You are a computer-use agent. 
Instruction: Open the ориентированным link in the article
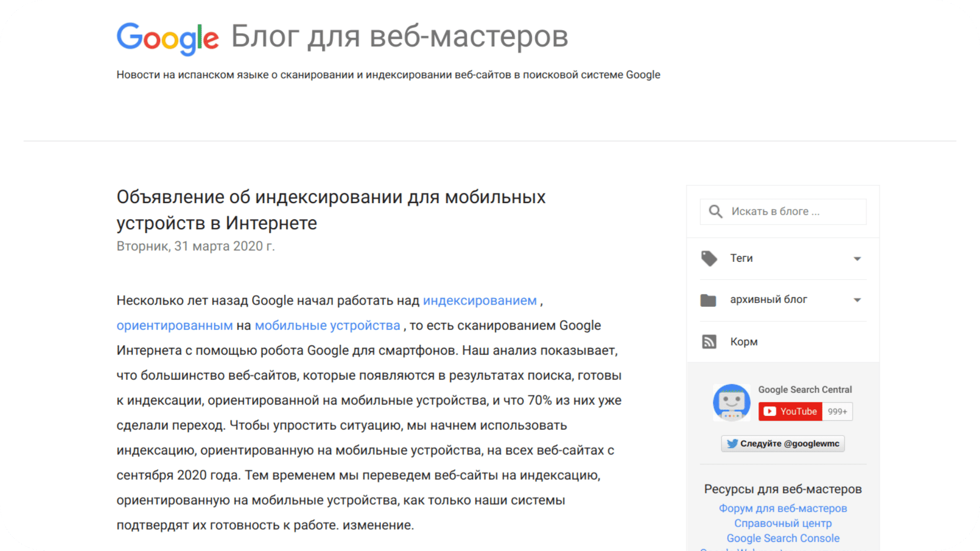[175, 325]
